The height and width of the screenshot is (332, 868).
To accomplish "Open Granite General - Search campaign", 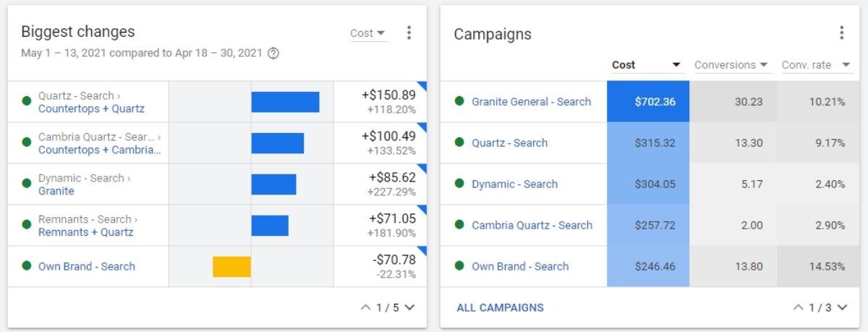I will click(531, 102).
